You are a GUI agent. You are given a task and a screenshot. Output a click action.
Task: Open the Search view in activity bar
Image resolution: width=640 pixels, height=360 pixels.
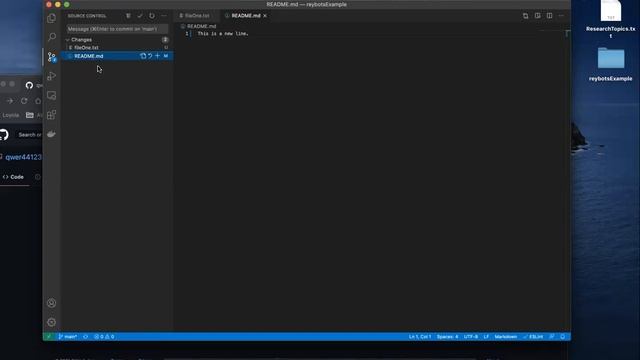coord(51,37)
